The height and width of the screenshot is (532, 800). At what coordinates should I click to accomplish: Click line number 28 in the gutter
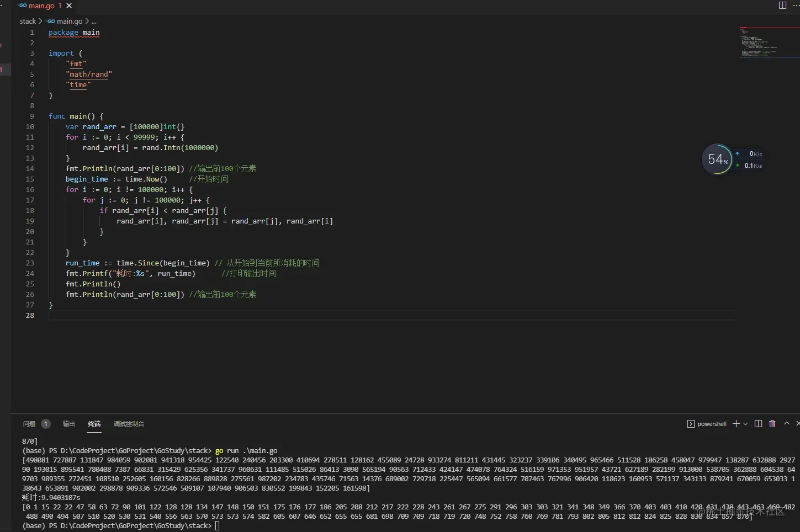(30, 316)
